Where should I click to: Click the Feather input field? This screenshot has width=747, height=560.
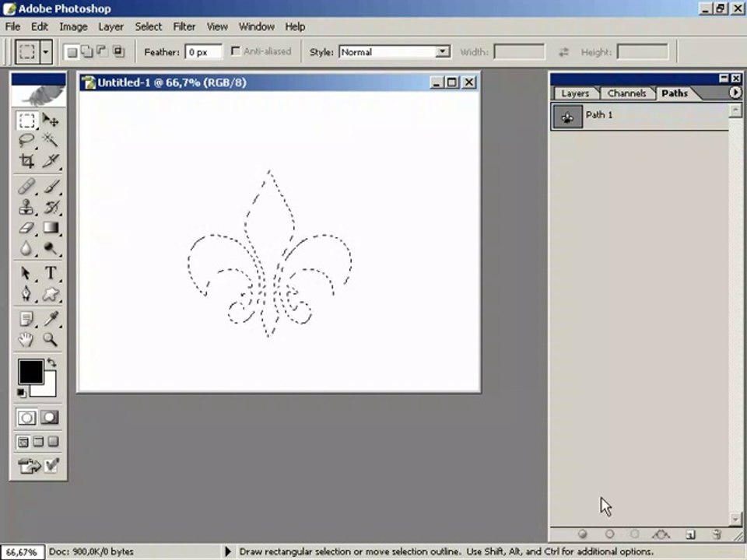[203, 52]
